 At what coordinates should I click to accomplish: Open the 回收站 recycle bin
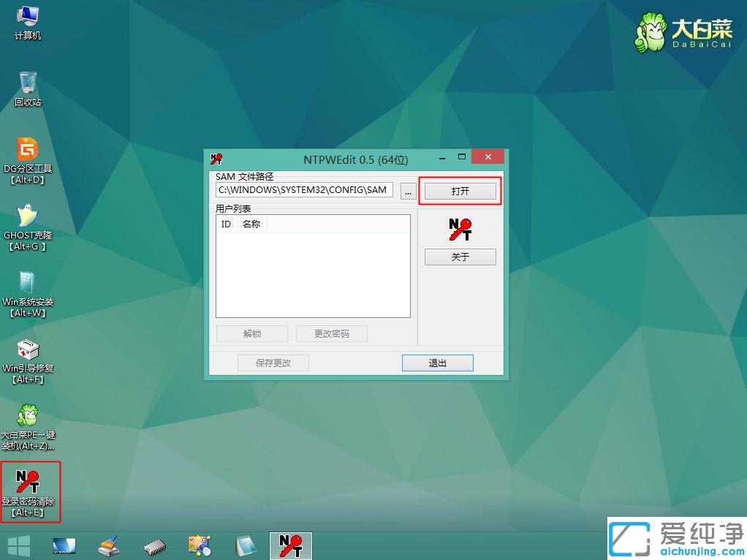(x=27, y=84)
